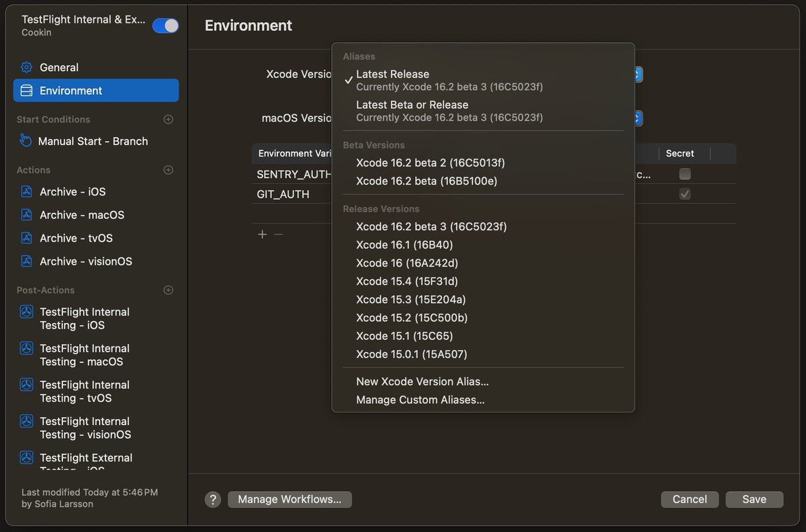Select TestFlight Internal Testing - macOS post-action

(96, 355)
